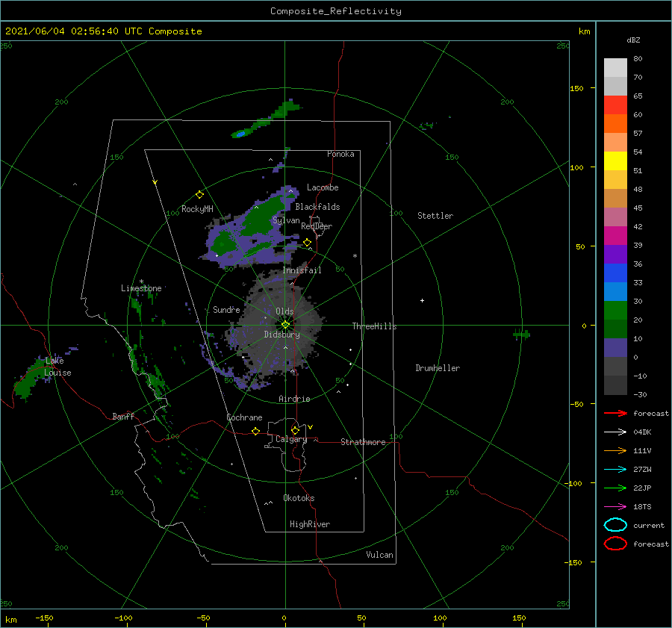
Task: Click the Vulcan city label
Action: click(x=380, y=555)
